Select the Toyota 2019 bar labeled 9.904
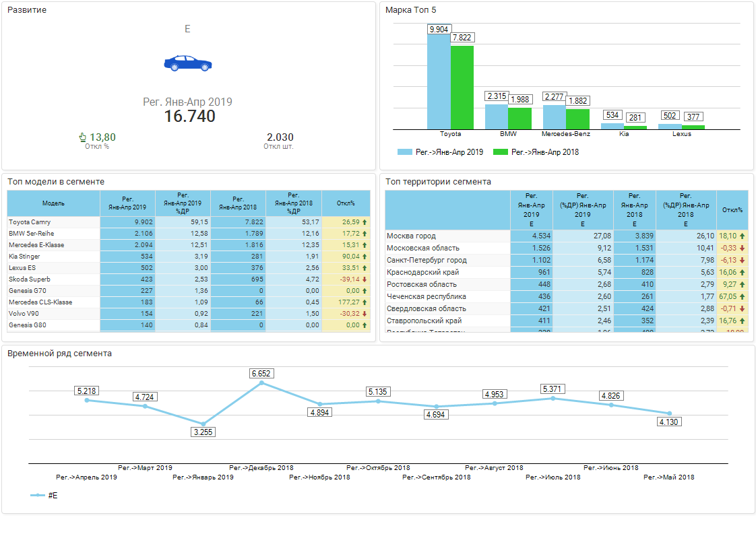This screenshot has height=534, width=756. (x=439, y=81)
